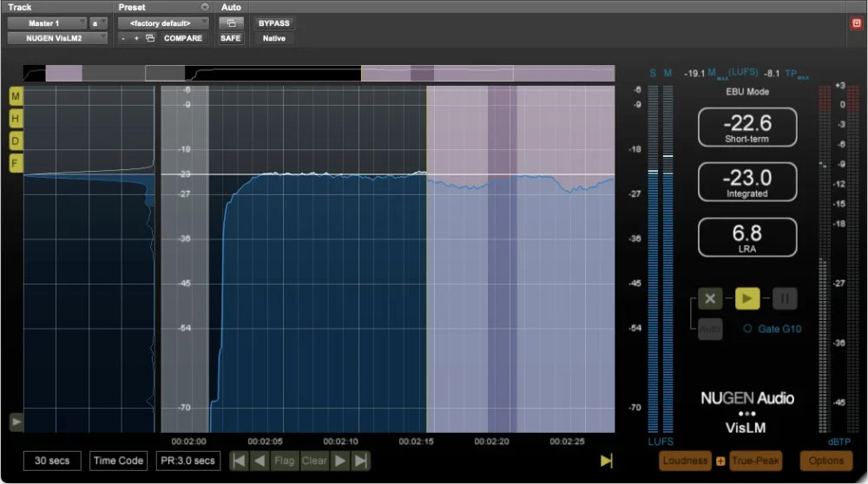Open the plug-in automation enable window icon

(x=232, y=23)
